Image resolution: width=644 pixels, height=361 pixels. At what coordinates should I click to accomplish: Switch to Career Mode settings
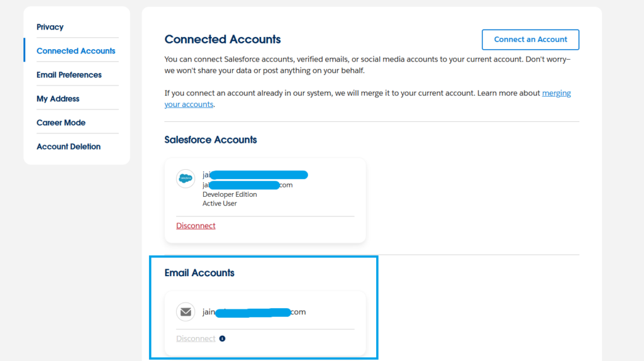61,123
